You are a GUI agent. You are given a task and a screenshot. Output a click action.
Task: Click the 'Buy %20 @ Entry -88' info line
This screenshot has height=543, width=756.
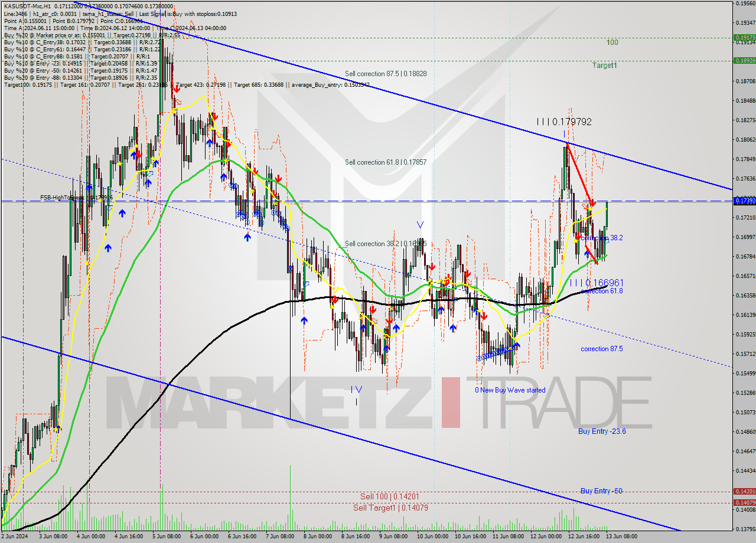click(80, 77)
